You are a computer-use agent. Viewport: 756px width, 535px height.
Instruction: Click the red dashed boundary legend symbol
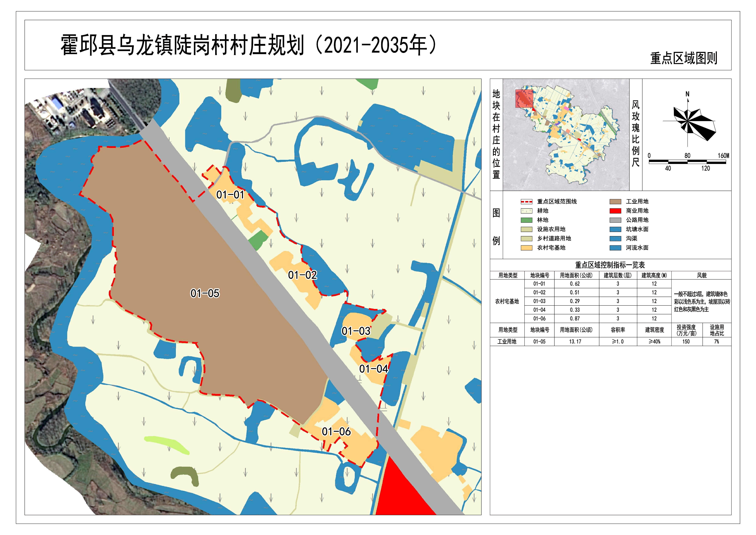point(526,202)
